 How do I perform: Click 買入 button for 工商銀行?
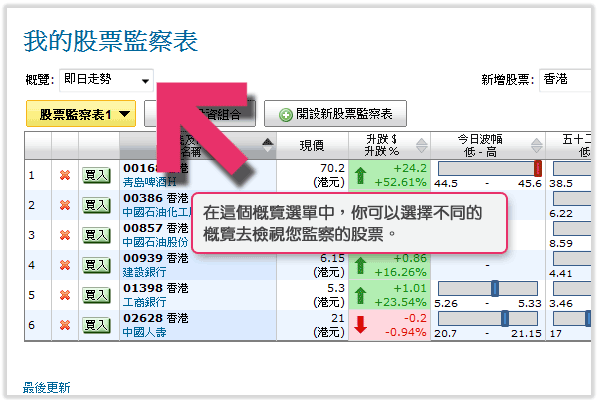[x=96, y=295]
